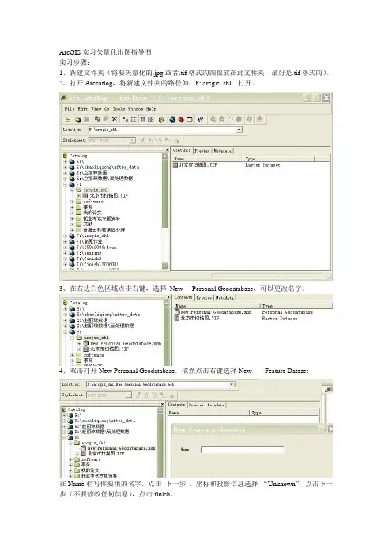Select New Personal Geodatabase.mdb in bottom tree
This screenshot has width=392, height=555.
[x=119, y=448]
